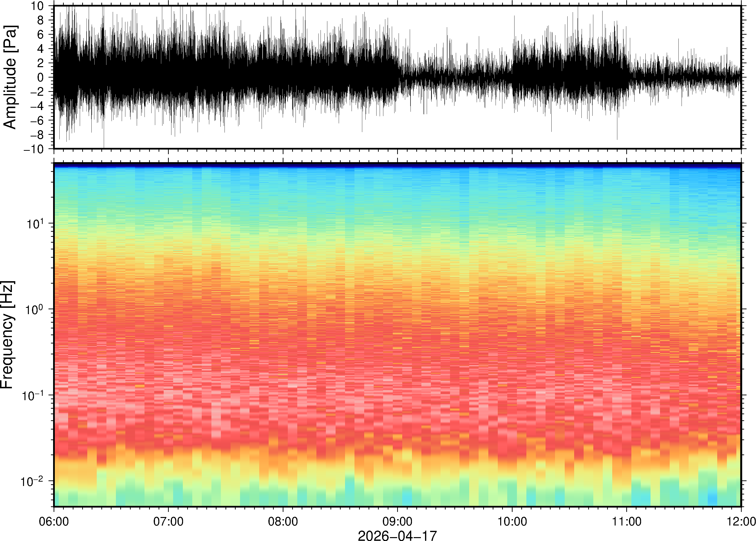Click the 08:00 time axis label
The height and width of the screenshot is (541, 756).
(283, 521)
